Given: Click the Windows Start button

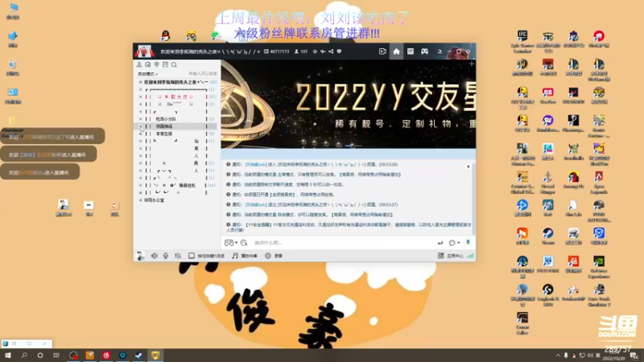Looking at the screenshot, I should 8,356.
